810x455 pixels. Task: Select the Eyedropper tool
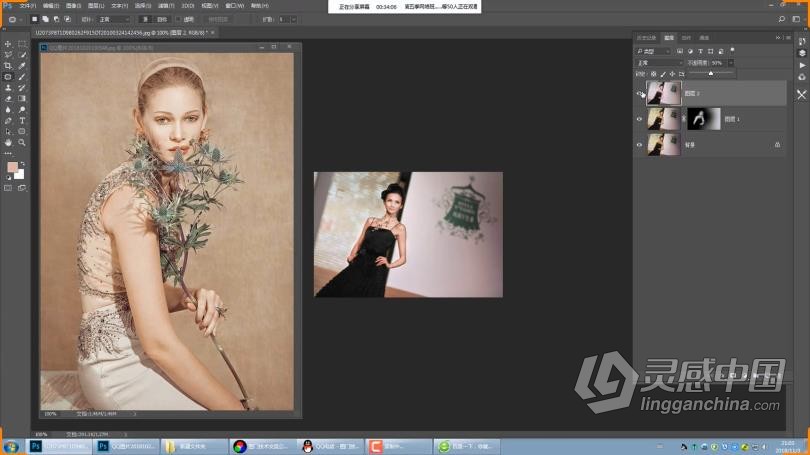pyautogui.click(x=22, y=66)
